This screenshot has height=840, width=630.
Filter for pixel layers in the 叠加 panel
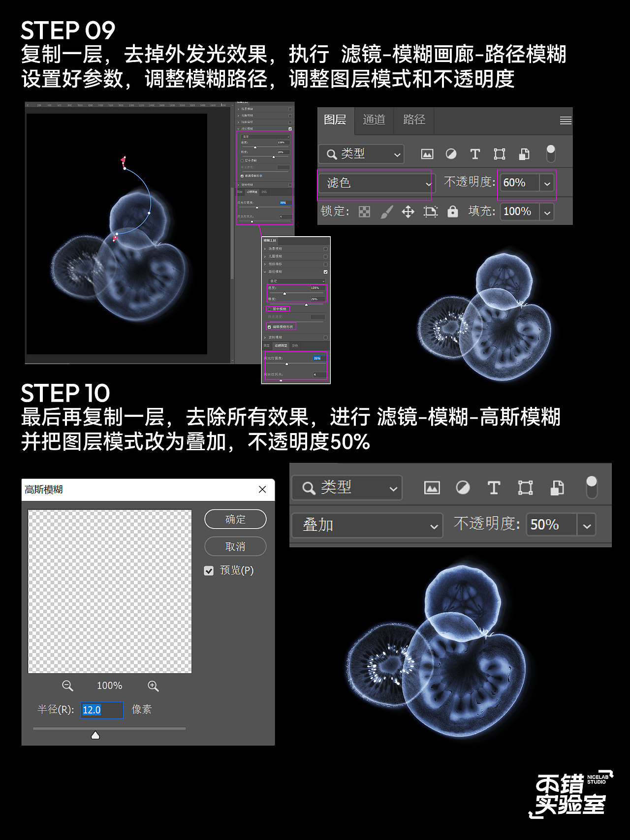pyautogui.click(x=432, y=488)
